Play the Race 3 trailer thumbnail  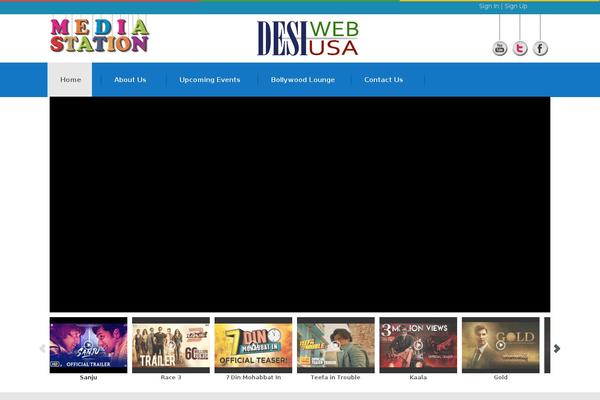tap(171, 345)
